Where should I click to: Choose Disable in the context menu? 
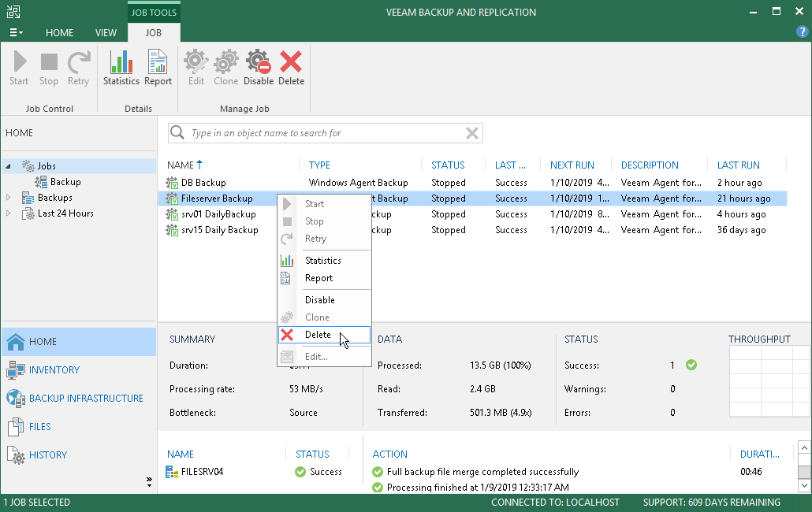pyautogui.click(x=325, y=299)
